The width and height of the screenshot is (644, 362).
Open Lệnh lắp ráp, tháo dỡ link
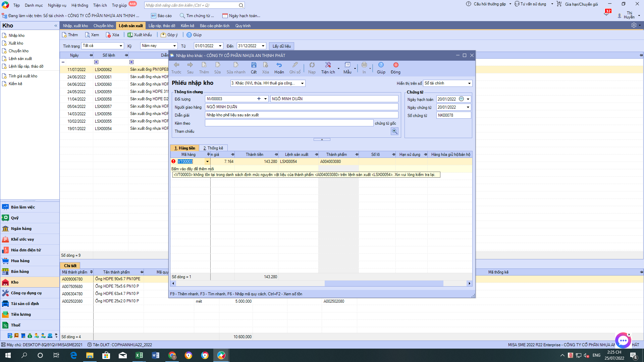tap(26, 66)
